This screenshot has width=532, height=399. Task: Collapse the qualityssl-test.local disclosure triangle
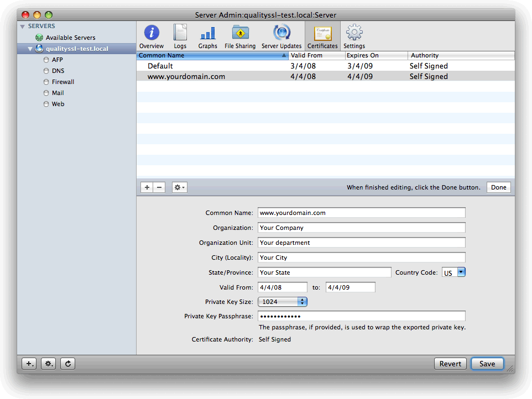(30, 49)
